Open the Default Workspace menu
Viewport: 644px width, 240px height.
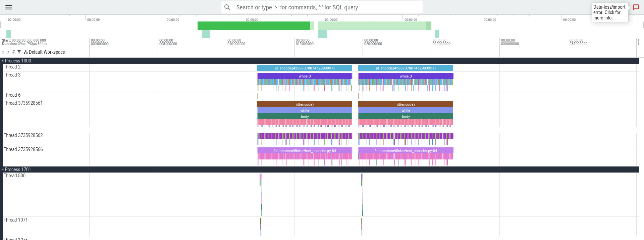(x=44, y=52)
